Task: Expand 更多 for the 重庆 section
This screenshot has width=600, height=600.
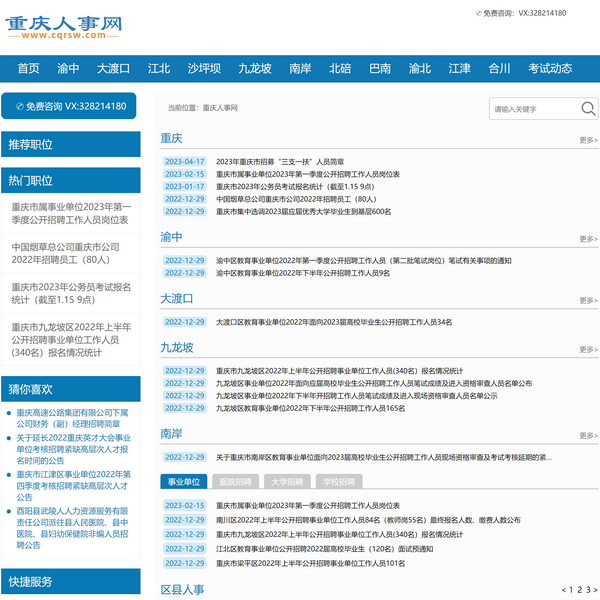Action: (588, 141)
